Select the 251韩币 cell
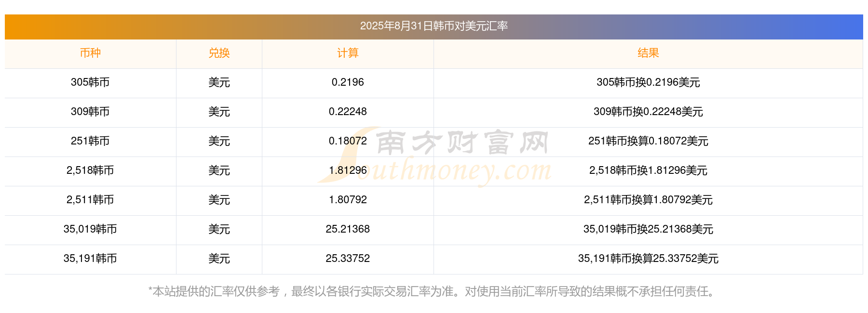This screenshot has height=313, width=868. click(90, 141)
